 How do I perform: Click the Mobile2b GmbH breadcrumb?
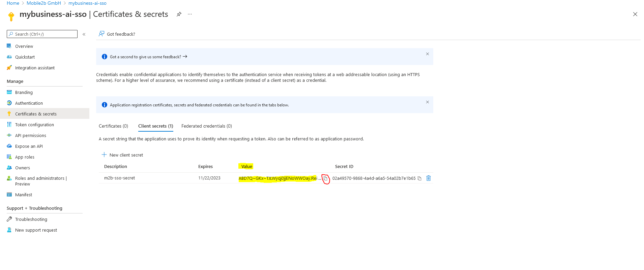pos(44,3)
